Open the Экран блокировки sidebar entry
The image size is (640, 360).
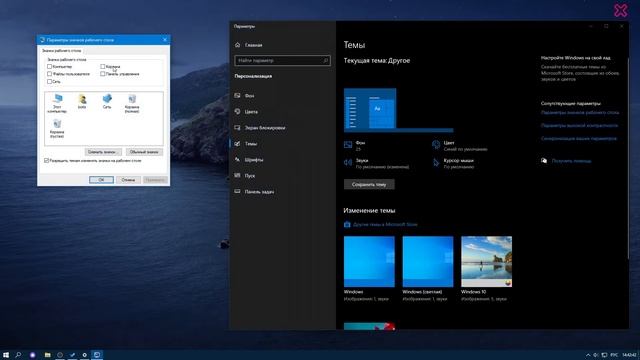(x=264, y=128)
